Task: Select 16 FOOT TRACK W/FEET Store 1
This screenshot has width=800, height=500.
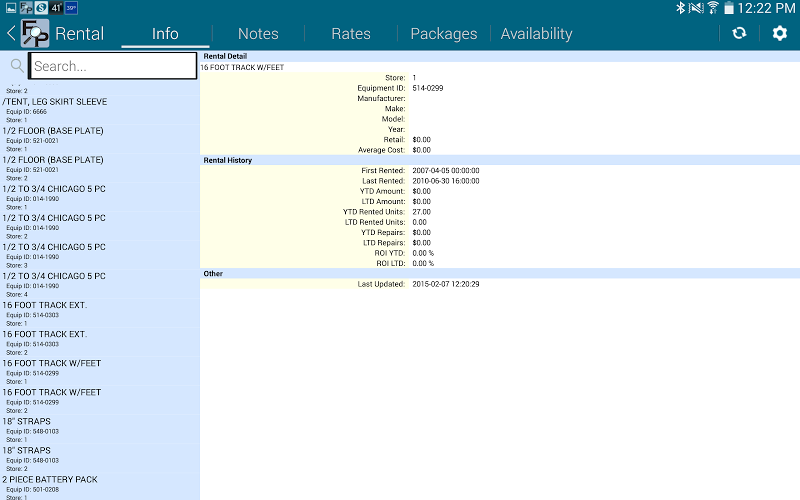Action: coord(99,372)
